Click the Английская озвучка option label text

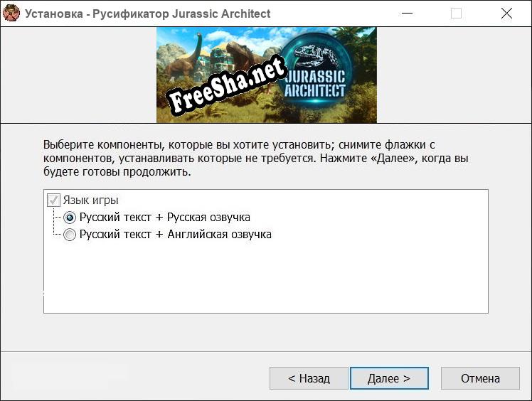point(175,234)
